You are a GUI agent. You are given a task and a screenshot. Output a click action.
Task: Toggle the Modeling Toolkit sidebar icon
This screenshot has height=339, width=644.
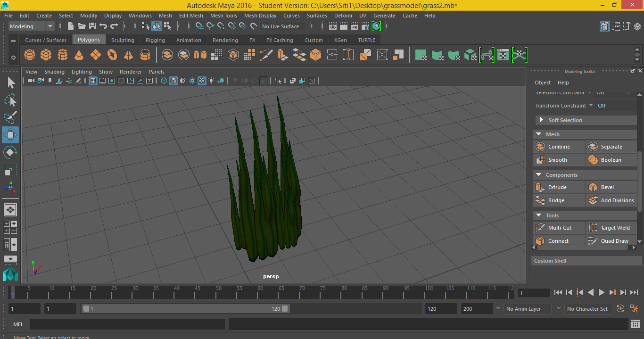coord(604,26)
